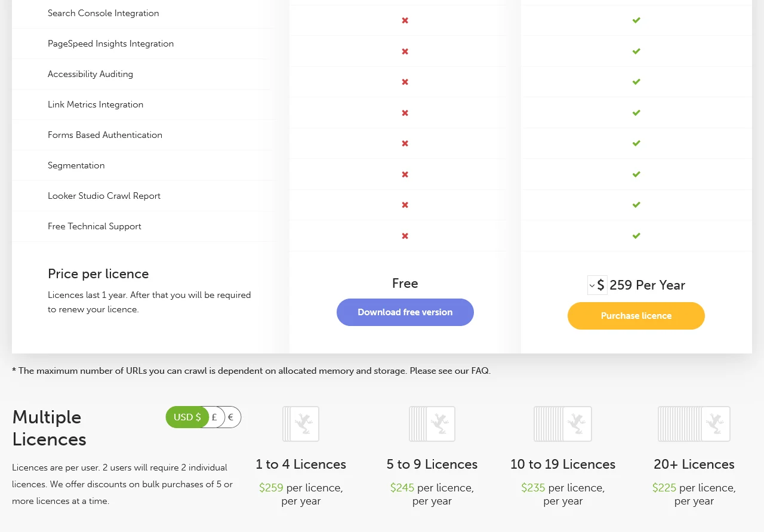
Task: Click the red cross for PageSpeed Insights Integration
Action: tap(405, 51)
